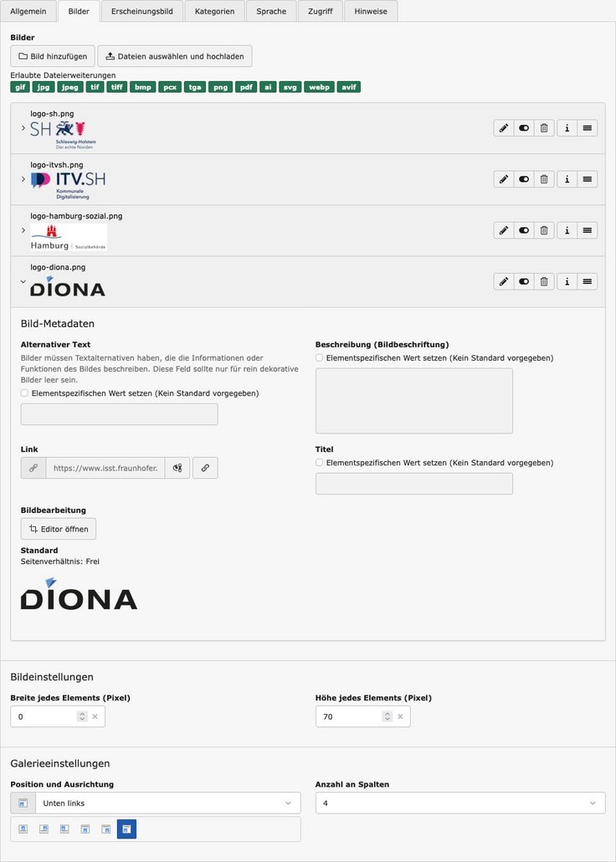The image size is (616, 862).
Task: Click drag handle of logo-diona.png row
Action: coord(588,282)
